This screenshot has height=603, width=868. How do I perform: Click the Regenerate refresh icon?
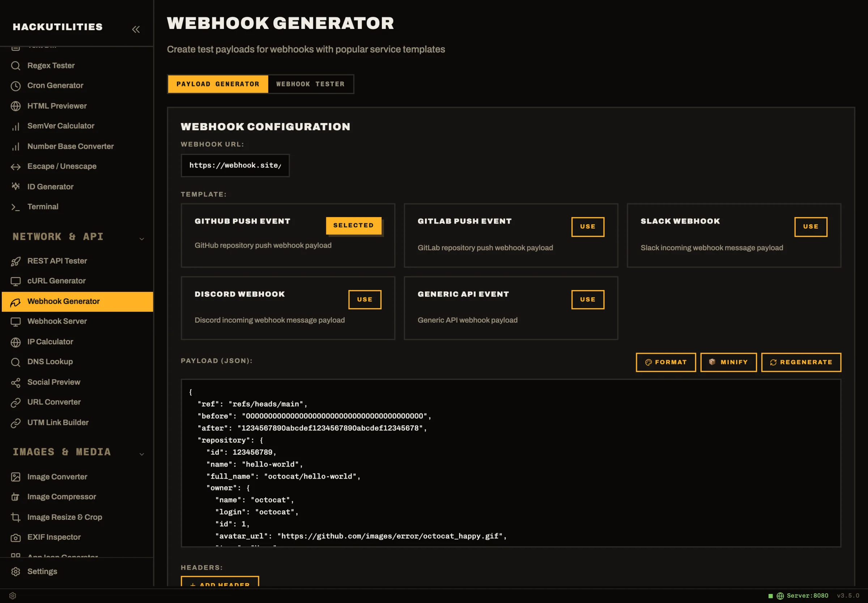[773, 362]
